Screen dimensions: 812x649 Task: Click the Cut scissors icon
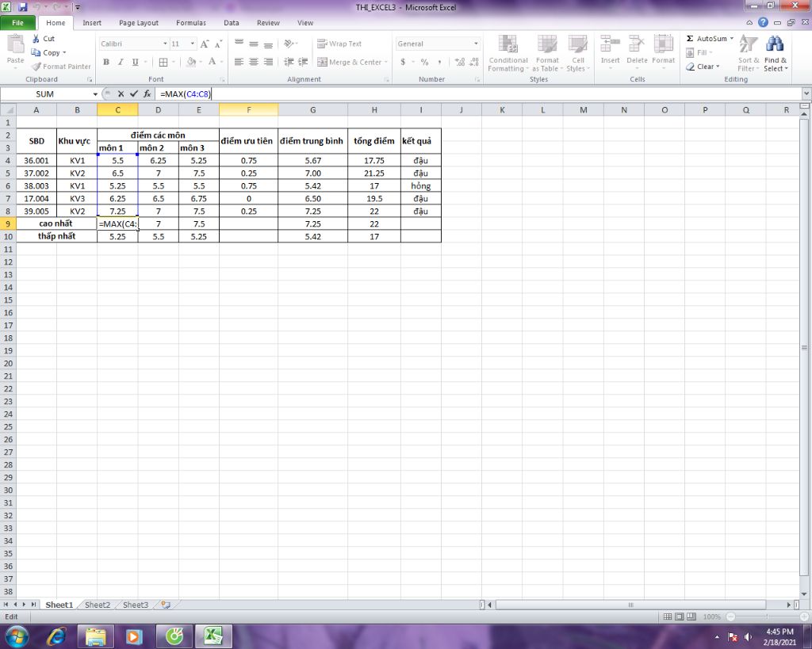36,39
